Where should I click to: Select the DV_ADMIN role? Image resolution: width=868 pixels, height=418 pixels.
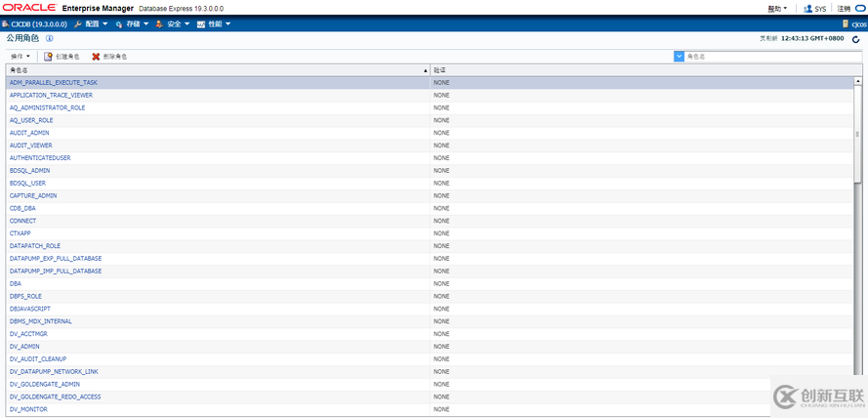pyautogui.click(x=25, y=347)
